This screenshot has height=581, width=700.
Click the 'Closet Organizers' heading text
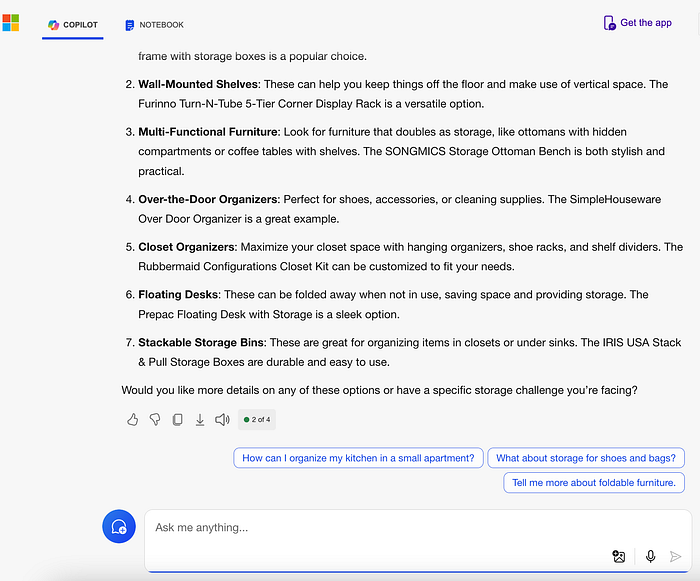(x=187, y=247)
